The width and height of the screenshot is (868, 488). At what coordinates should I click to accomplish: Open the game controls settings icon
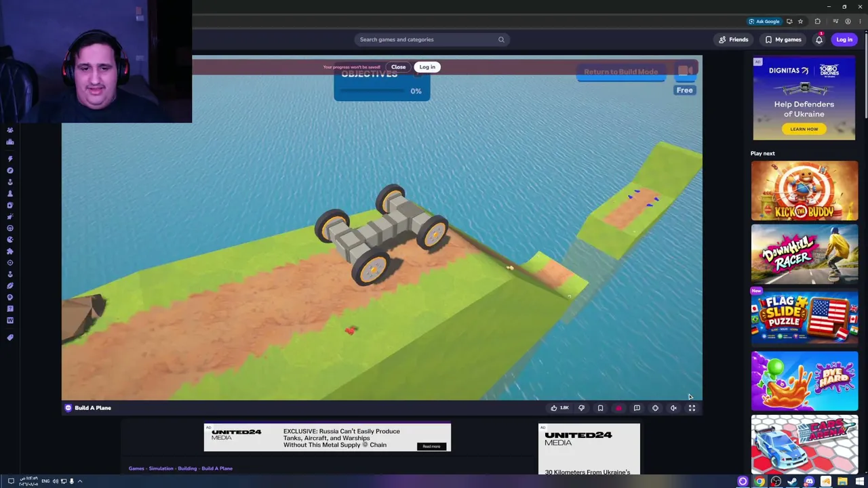655,408
